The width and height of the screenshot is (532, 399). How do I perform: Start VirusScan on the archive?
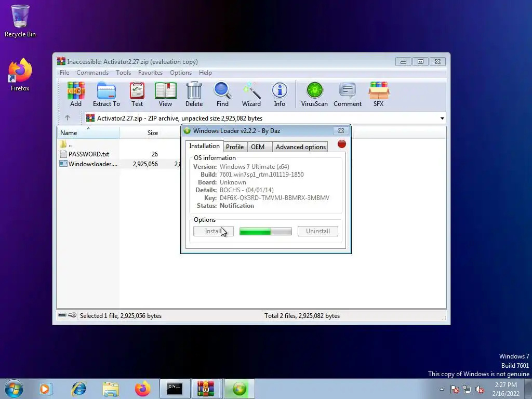click(x=314, y=95)
